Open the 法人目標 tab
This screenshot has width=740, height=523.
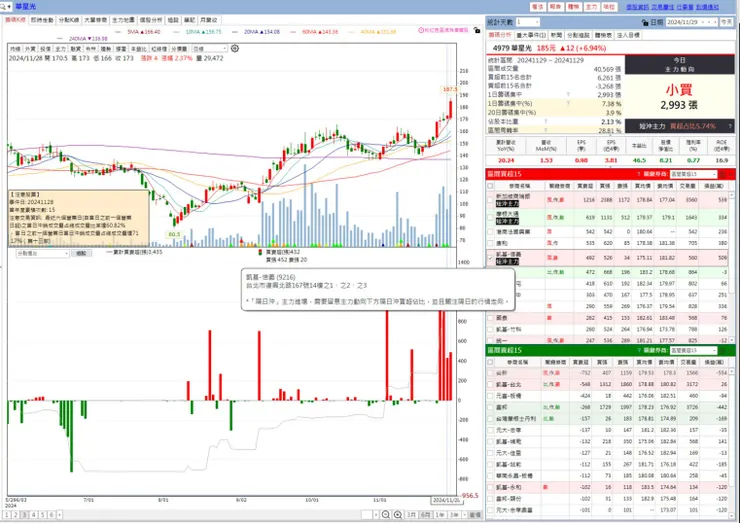[x=628, y=35]
